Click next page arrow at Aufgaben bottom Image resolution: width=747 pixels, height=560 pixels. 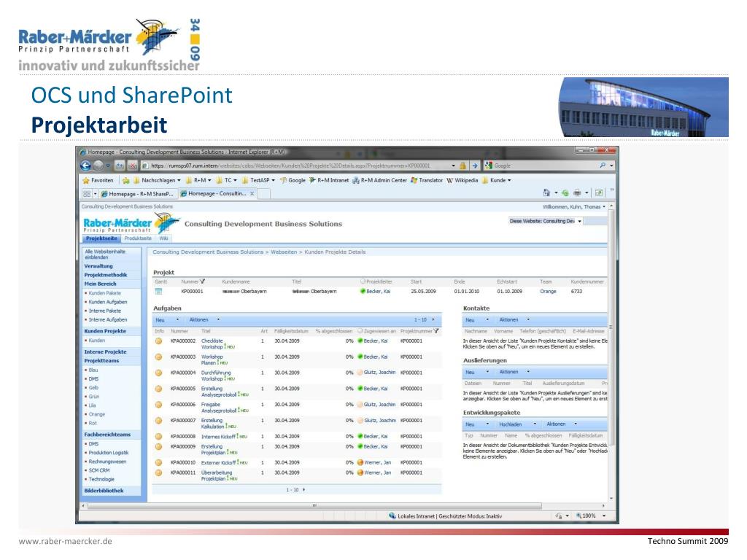pos(304,489)
